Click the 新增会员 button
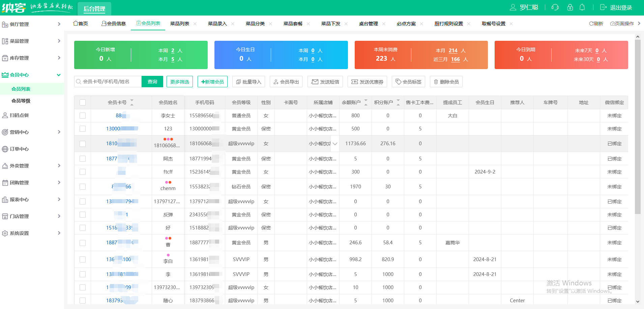 [212, 82]
